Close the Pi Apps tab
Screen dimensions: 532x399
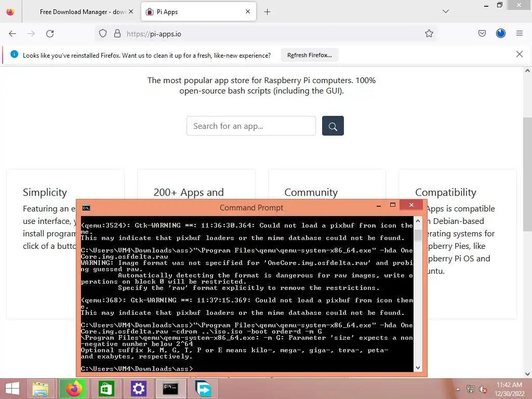click(248, 11)
